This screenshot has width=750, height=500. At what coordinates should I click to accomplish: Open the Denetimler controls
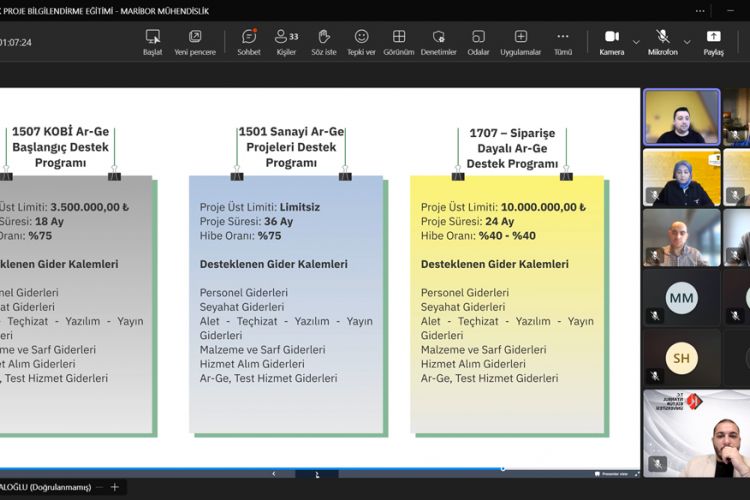click(438, 42)
